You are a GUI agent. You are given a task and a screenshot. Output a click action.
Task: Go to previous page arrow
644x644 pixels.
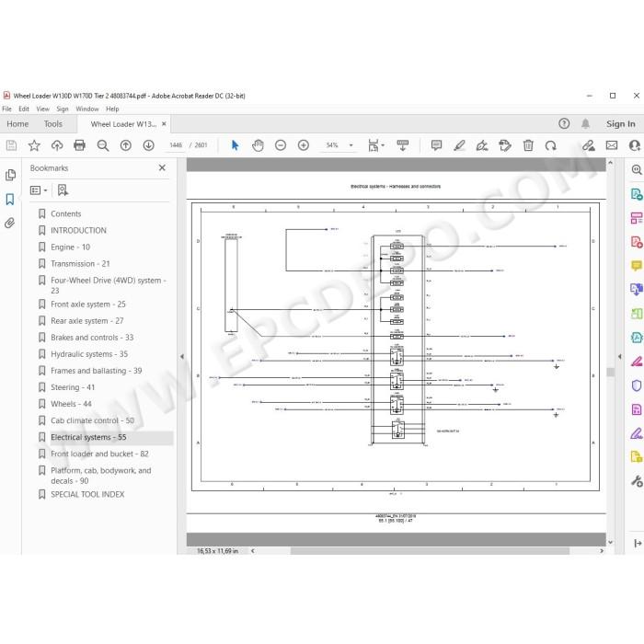[x=126, y=145]
